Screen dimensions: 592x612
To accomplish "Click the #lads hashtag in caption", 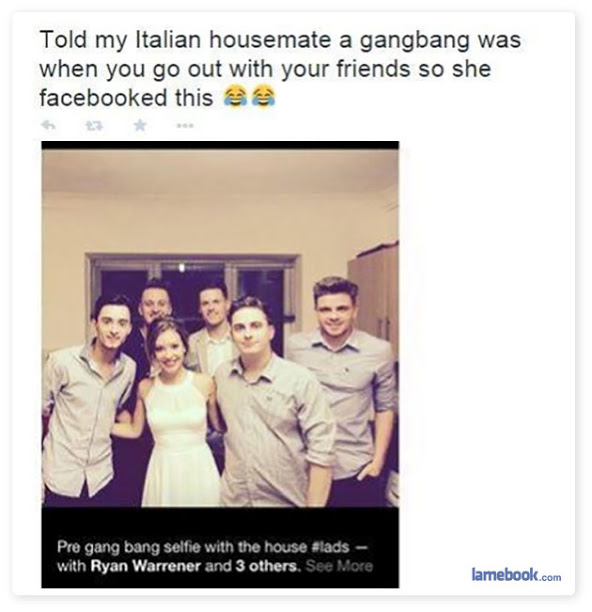I will pos(331,547).
